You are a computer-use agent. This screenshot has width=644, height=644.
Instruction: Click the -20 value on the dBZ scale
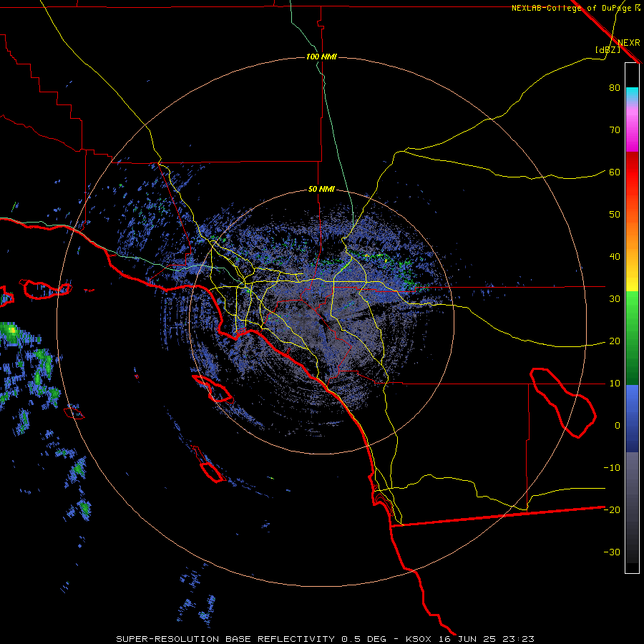click(x=612, y=510)
